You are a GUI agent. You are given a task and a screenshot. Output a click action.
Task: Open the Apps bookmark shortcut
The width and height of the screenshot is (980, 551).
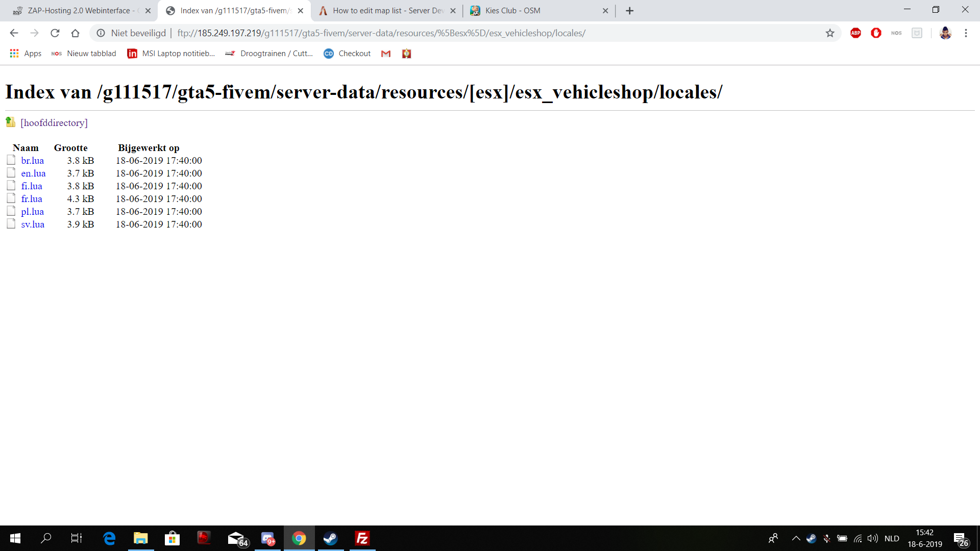26,54
